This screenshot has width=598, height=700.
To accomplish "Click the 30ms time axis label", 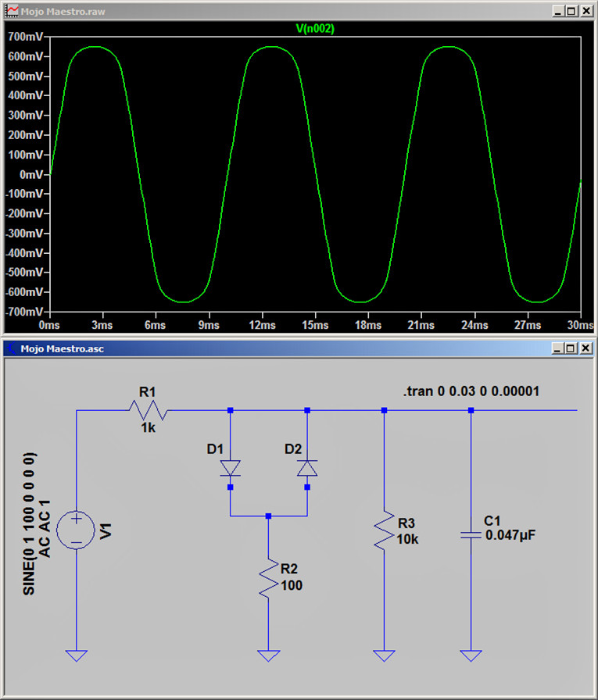I will (x=580, y=325).
